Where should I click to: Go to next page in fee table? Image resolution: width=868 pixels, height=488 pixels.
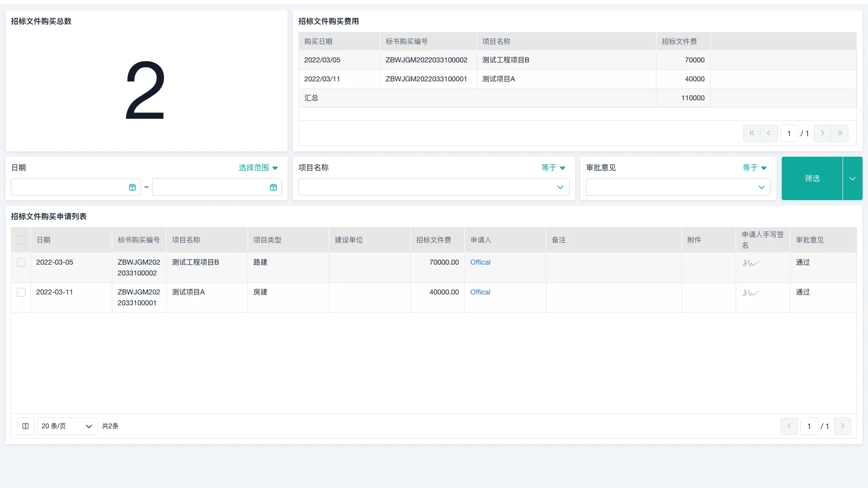[x=822, y=133]
